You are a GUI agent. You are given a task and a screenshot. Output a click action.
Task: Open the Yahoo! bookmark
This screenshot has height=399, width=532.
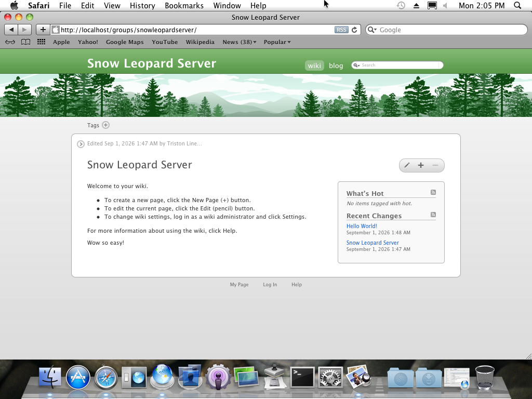(x=88, y=42)
